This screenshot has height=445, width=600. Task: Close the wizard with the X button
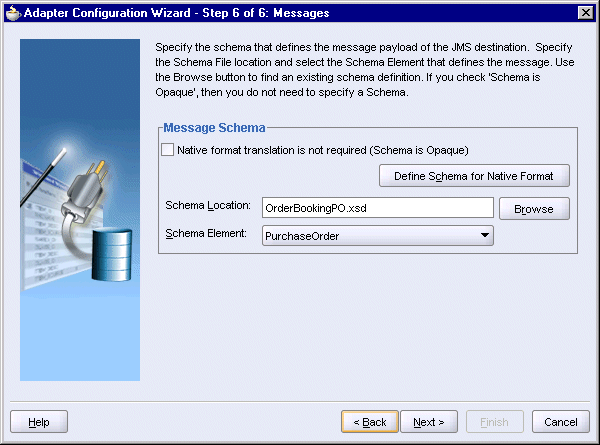585,13
